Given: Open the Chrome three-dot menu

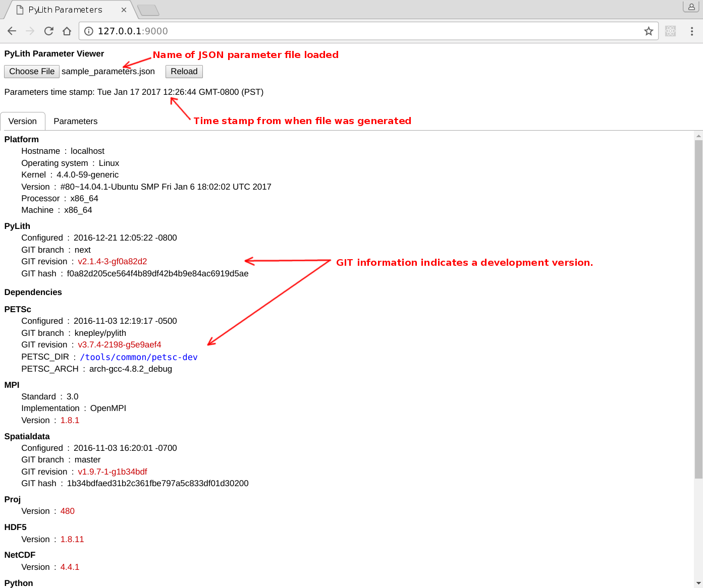Looking at the screenshot, I should click(x=691, y=31).
